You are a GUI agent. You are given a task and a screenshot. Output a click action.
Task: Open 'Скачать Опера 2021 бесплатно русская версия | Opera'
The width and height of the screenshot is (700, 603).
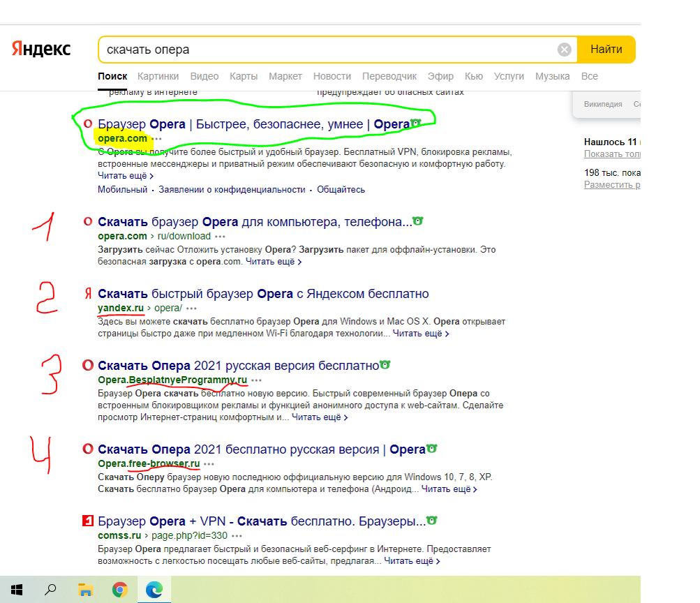point(261,449)
